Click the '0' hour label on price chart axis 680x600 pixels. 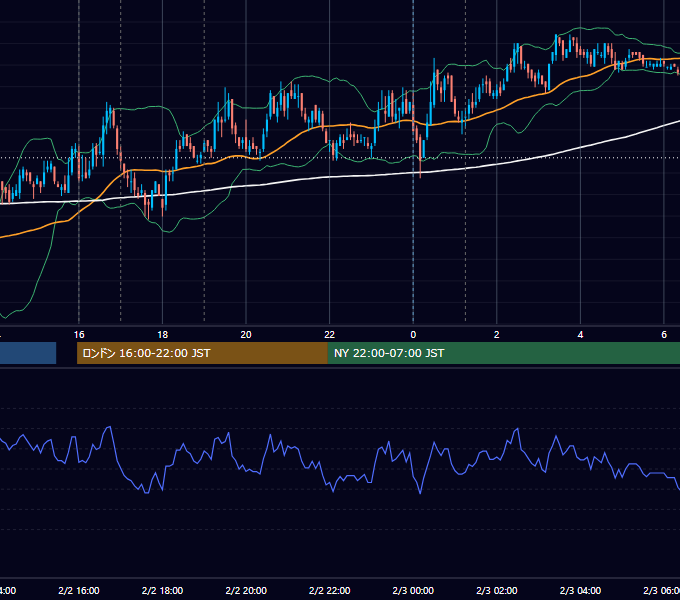coord(413,335)
